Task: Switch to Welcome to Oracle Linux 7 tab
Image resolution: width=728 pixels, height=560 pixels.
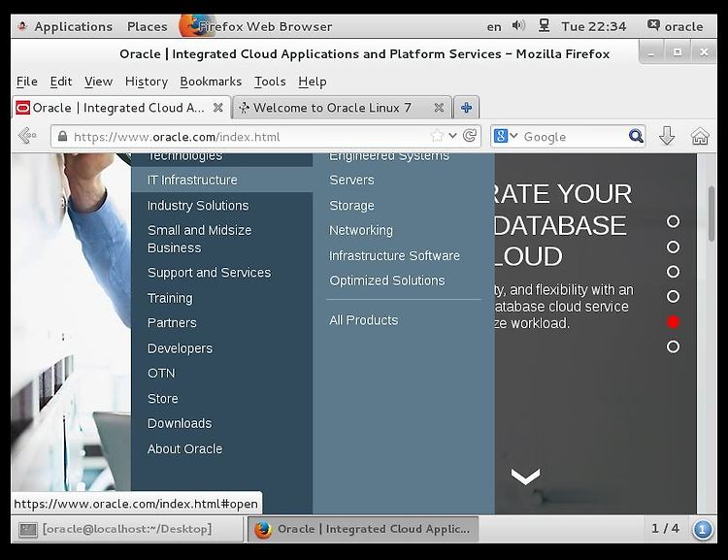Action: point(342,108)
